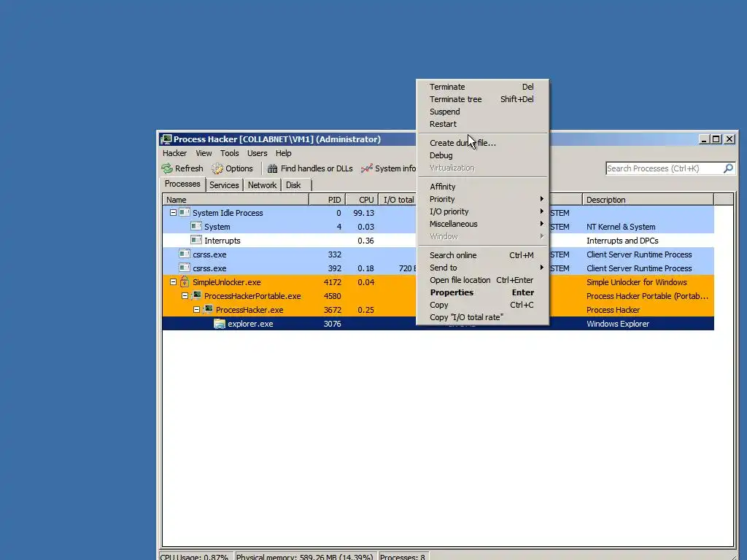The height and width of the screenshot is (560, 747).
Task: Open Options from the gear toolbar icon
Action: [217, 168]
